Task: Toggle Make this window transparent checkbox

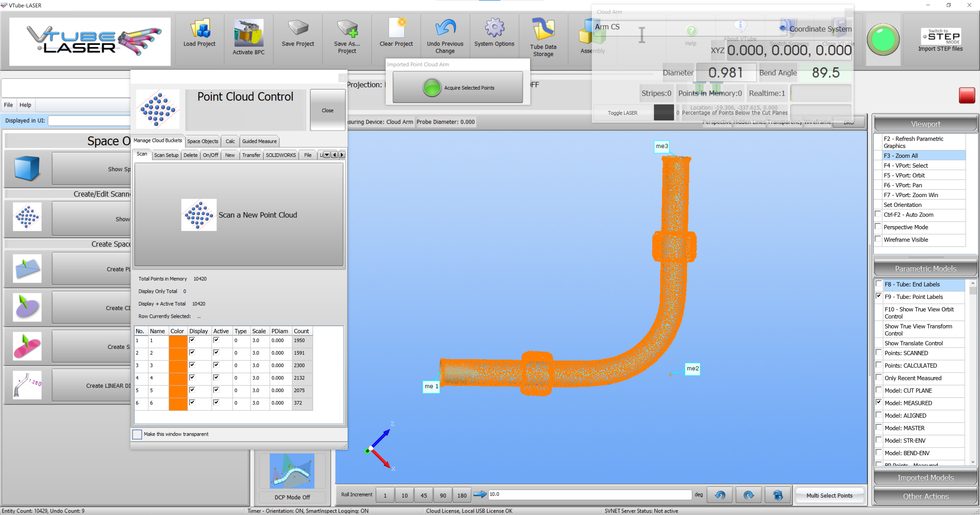Action: point(137,434)
